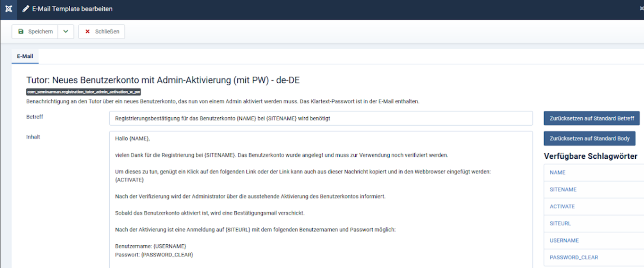Switch to the E-Mail tab

[x=25, y=56]
